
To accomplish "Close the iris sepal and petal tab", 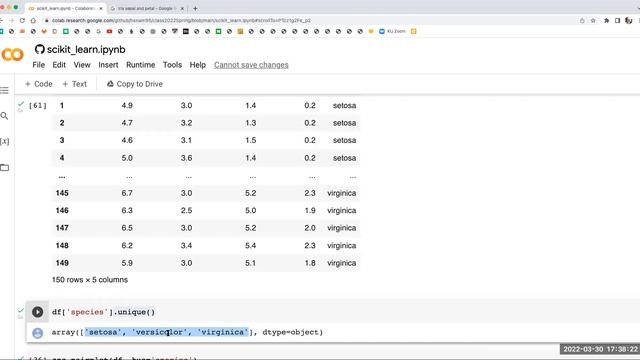I will [182, 8].
